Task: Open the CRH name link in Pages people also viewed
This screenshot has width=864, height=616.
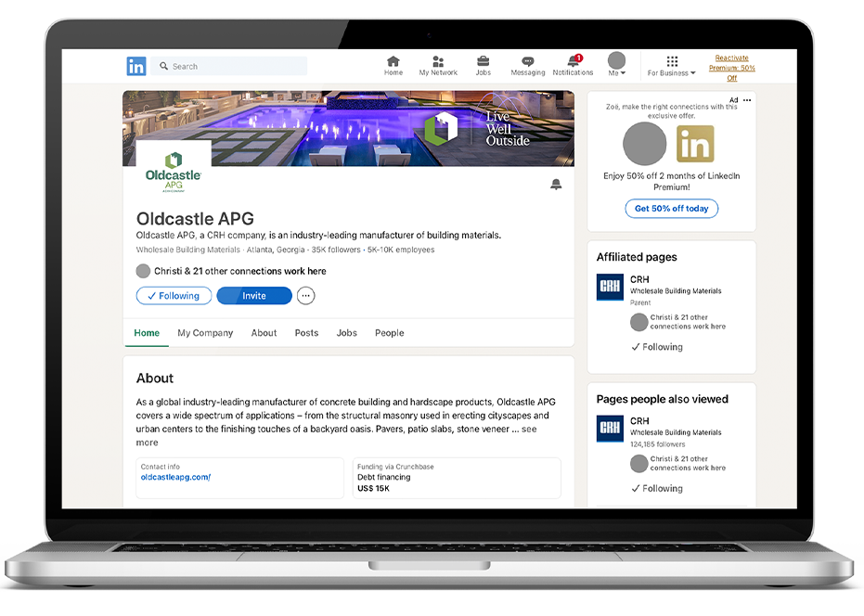Action: coord(639,421)
